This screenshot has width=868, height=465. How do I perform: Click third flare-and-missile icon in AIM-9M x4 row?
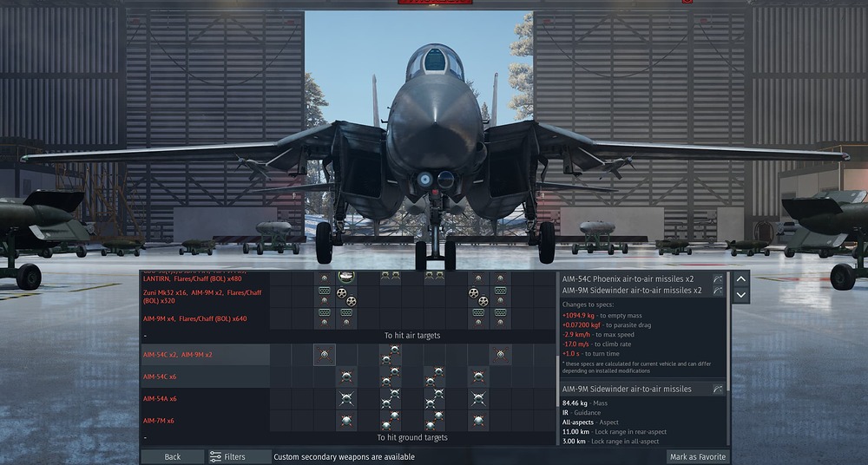pos(478,319)
